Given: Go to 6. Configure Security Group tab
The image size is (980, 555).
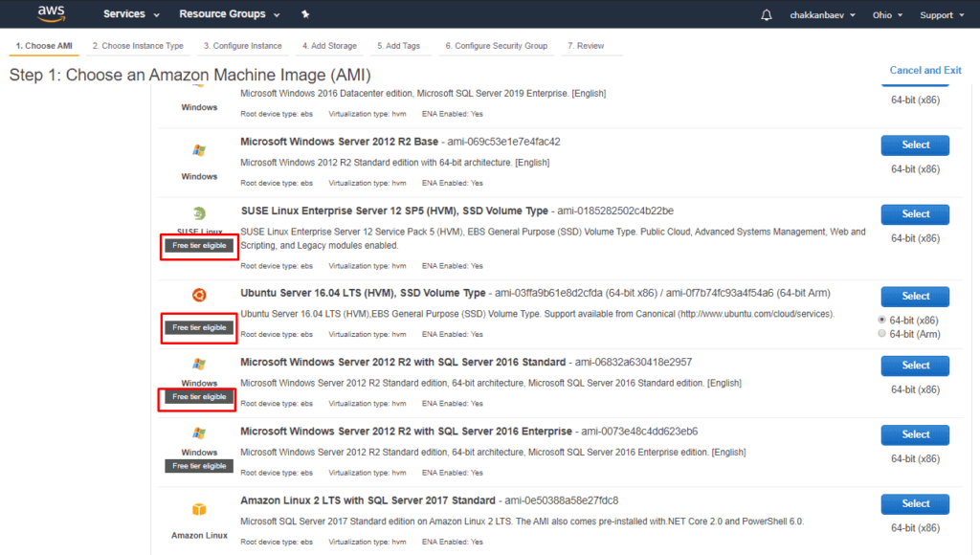Looking at the screenshot, I should [x=497, y=46].
